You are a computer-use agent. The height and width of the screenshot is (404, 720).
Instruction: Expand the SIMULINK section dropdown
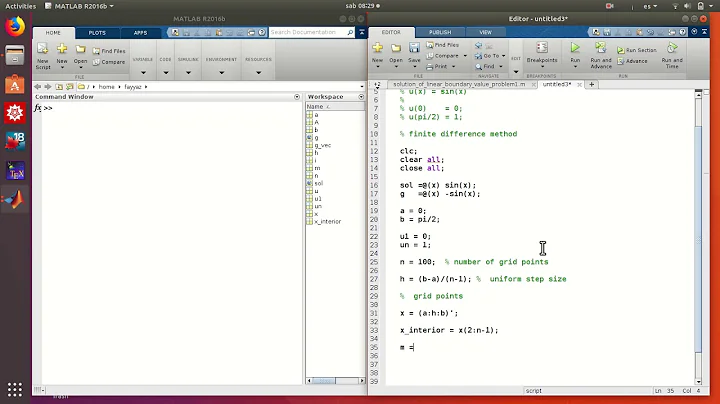[188, 73]
